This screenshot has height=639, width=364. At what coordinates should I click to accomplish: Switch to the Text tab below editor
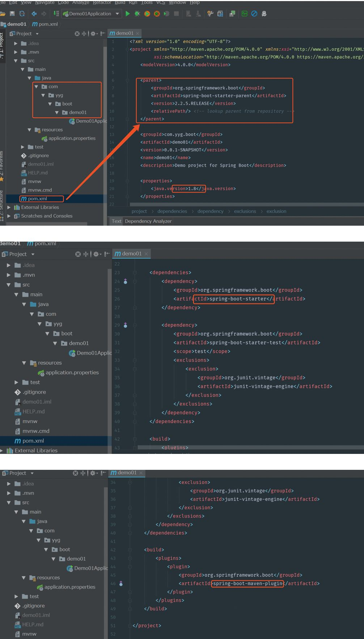coord(117,221)
